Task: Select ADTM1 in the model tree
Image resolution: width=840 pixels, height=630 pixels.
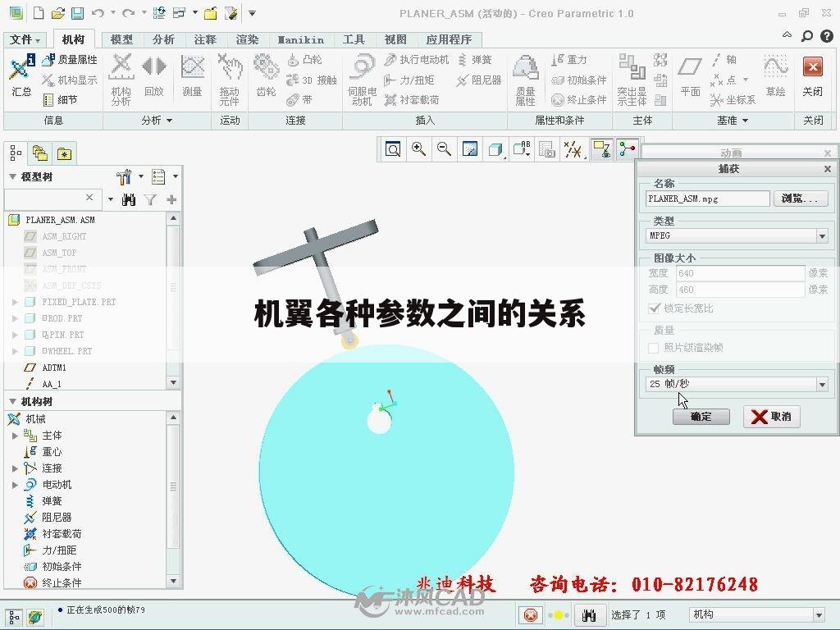Action: click(54, 368)
